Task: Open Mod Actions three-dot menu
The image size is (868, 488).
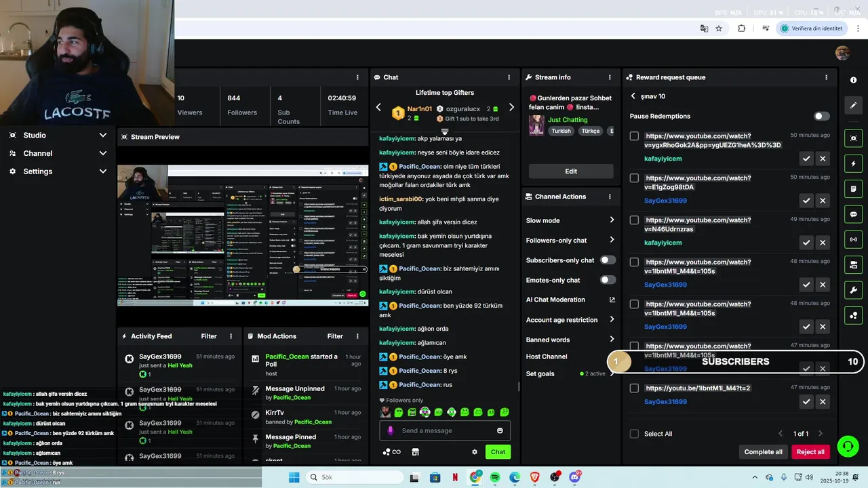Action: tap(357, 336)
